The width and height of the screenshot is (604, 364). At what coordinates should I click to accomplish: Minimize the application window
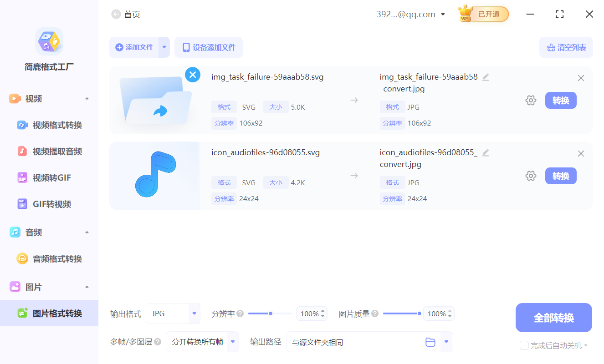coord(530,14)
